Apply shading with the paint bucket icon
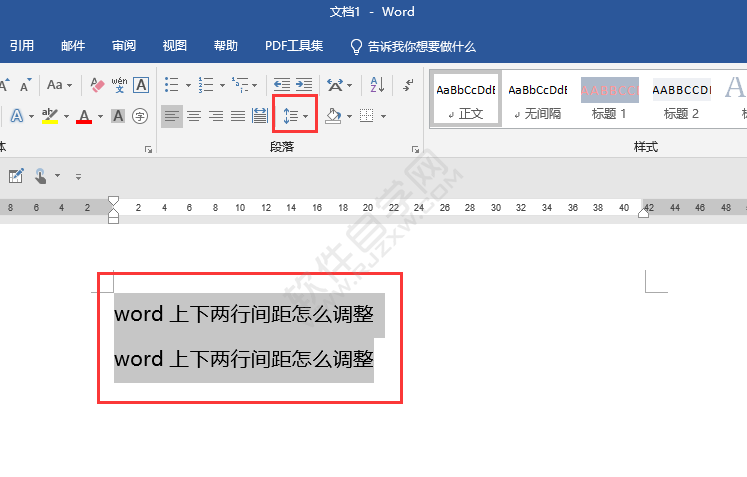 pos(333,116)
